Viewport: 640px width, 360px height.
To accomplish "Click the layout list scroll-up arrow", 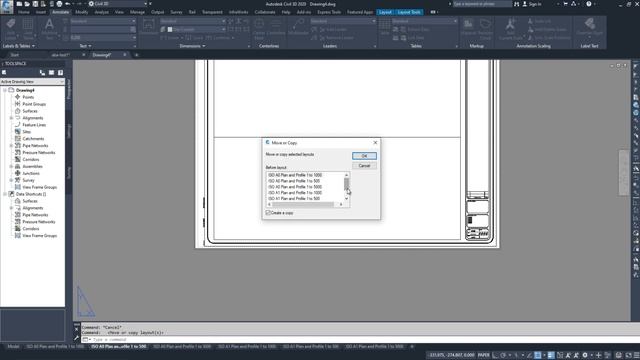I will (347, 175).
